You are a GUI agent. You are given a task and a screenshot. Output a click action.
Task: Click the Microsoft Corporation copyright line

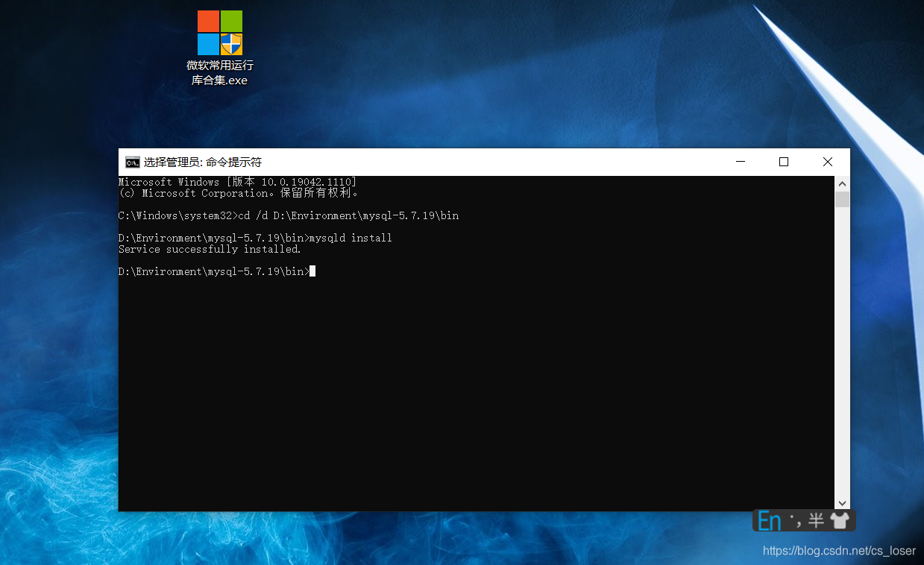coord(239,193)
